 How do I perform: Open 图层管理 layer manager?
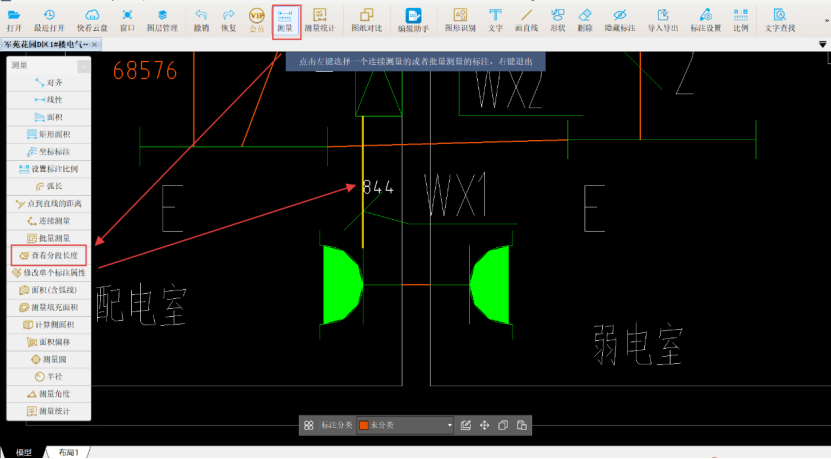click(x=162, y=19)
